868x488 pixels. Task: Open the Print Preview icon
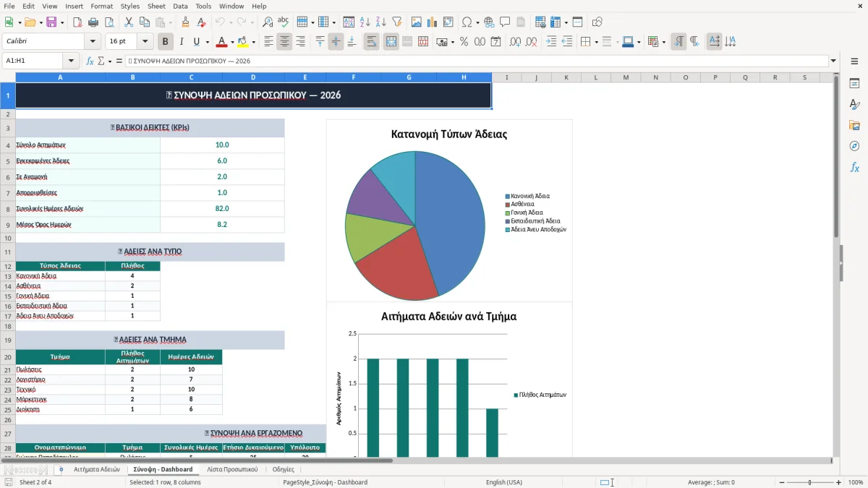point(109,22)
